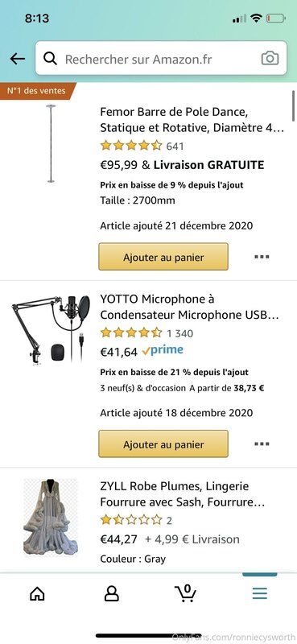Screen dimensions: 297x644
Task: Open YOTTO Microphone à Condensateur title
Action: coord(189,307)
